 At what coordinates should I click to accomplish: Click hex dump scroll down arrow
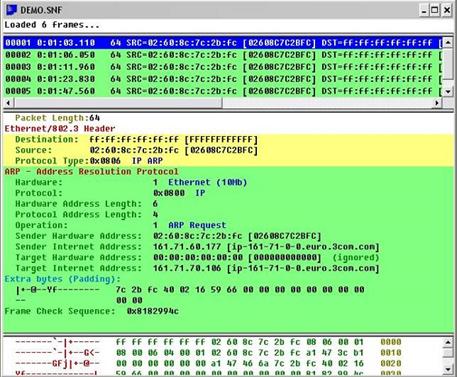coord(448,369)
